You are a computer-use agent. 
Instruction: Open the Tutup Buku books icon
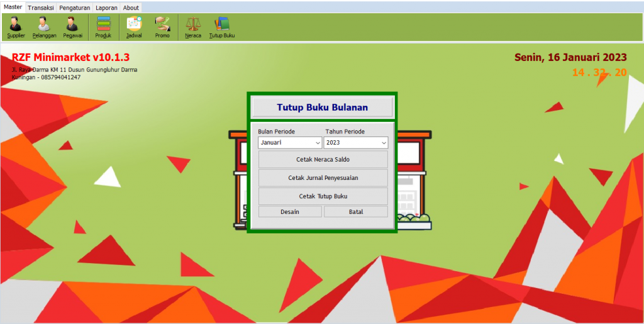pyautogui.click(x=222, y=27)
